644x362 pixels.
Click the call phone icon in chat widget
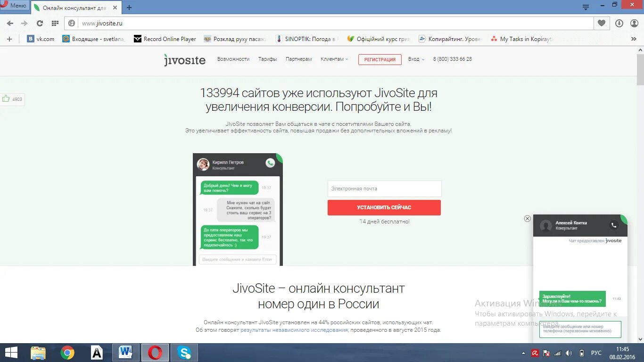[x=614, y=225]
